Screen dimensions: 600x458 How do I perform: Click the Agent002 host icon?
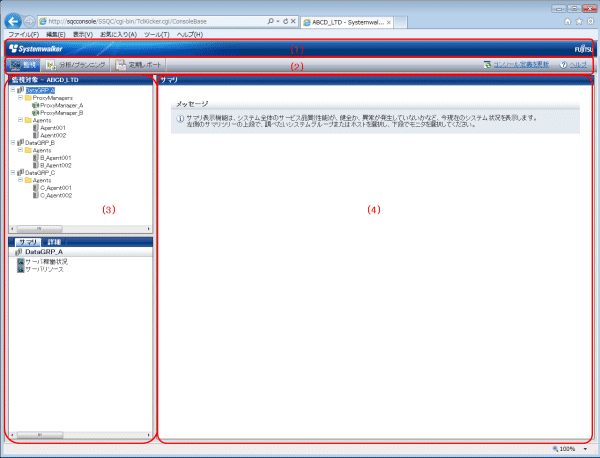pos(36,135)
